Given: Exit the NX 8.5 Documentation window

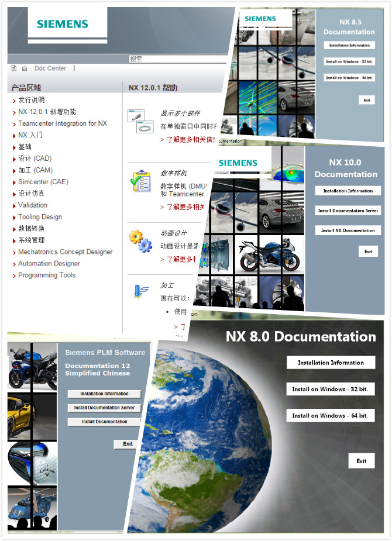Looking at the screenshot, I should tap(367, 100).
